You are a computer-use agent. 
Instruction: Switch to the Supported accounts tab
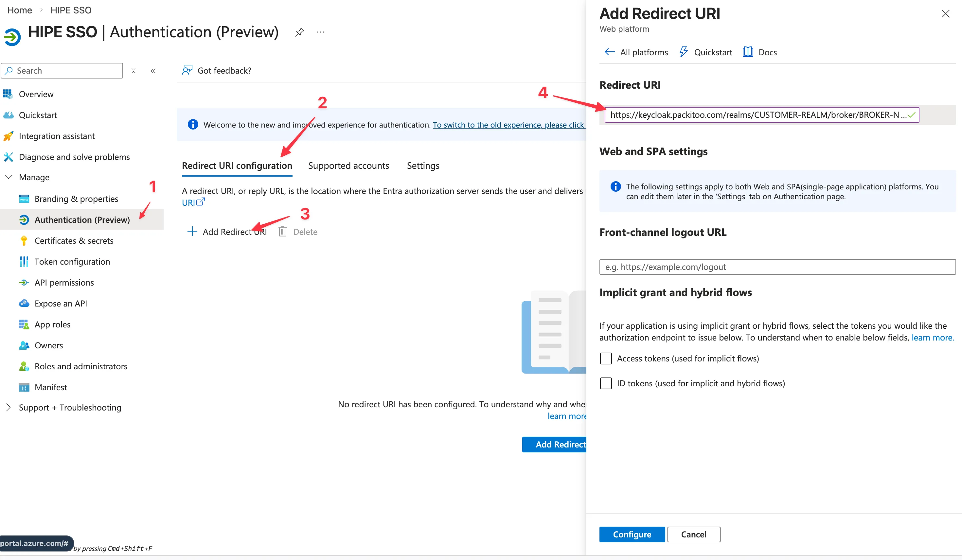(x=348, y=165)
